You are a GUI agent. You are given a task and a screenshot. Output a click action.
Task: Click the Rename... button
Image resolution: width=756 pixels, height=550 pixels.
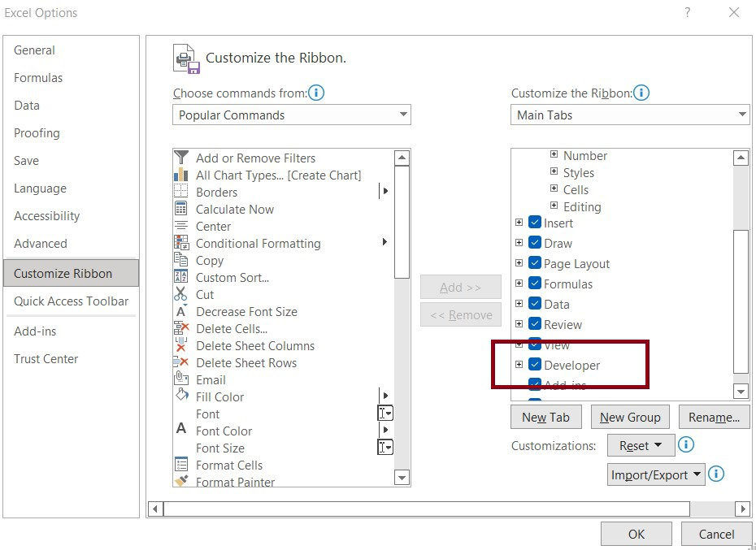pyautogui.click(x=714, y=417)
